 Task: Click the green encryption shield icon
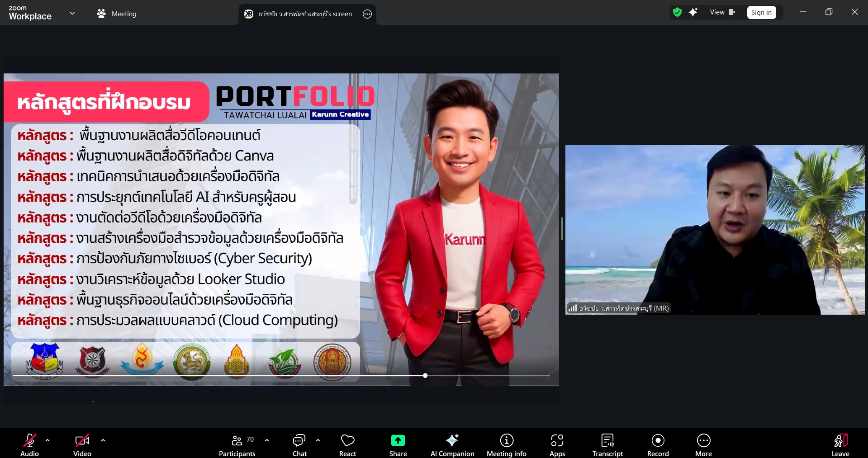[677, 12]
